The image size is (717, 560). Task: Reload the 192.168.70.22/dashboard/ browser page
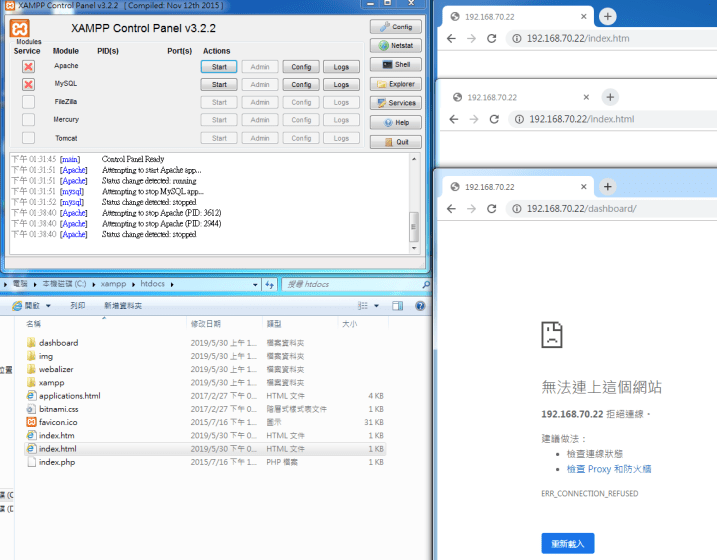(492, 208)
